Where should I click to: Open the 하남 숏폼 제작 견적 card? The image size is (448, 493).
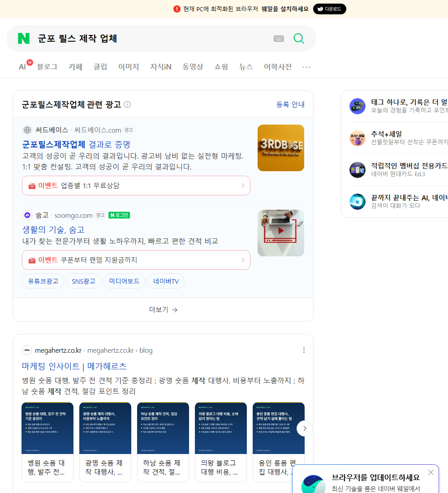pyautogui.click(x=163, y=442)
